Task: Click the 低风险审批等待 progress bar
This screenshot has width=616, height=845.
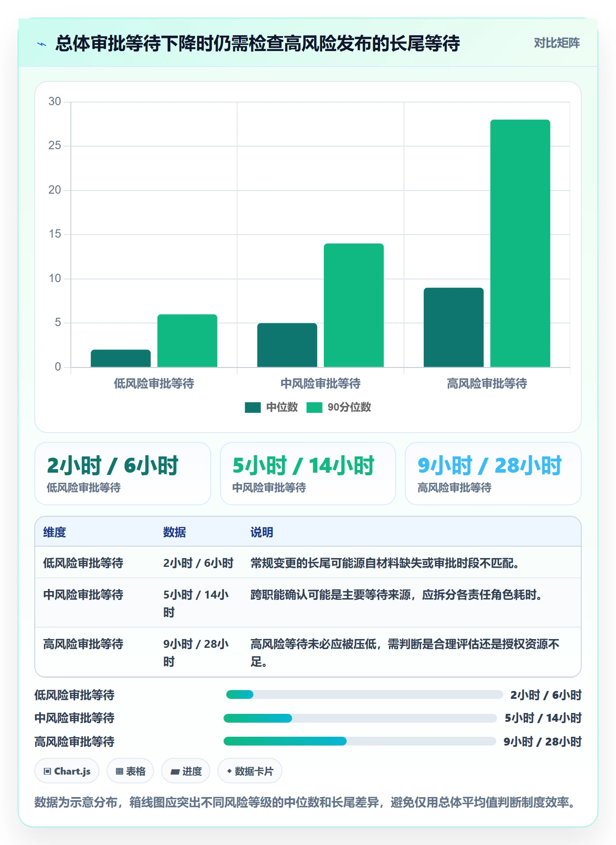Action: pos(364,694)
